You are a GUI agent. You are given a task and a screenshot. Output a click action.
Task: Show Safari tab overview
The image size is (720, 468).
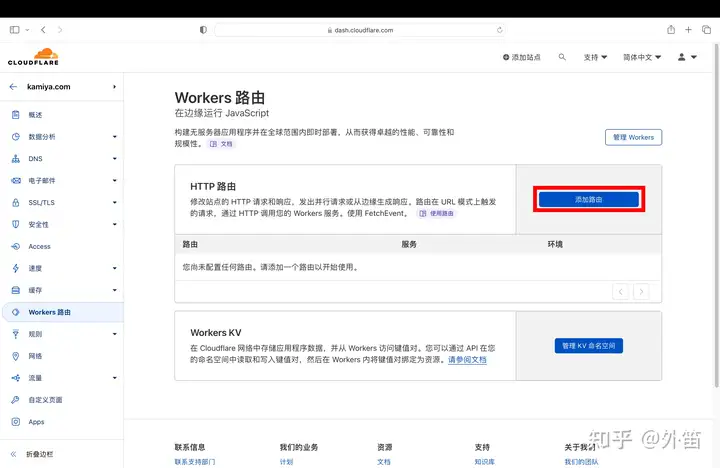point(706,30)
